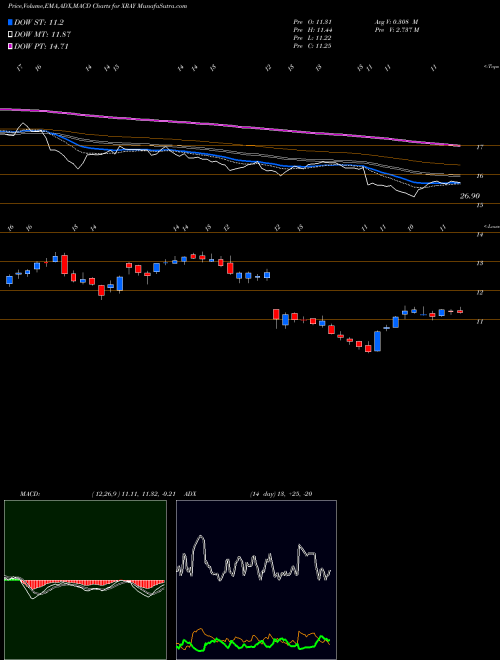Click the '<-Lows' label at right edge
This screenshot has height=660, width=500.
[x=491, y=226]
